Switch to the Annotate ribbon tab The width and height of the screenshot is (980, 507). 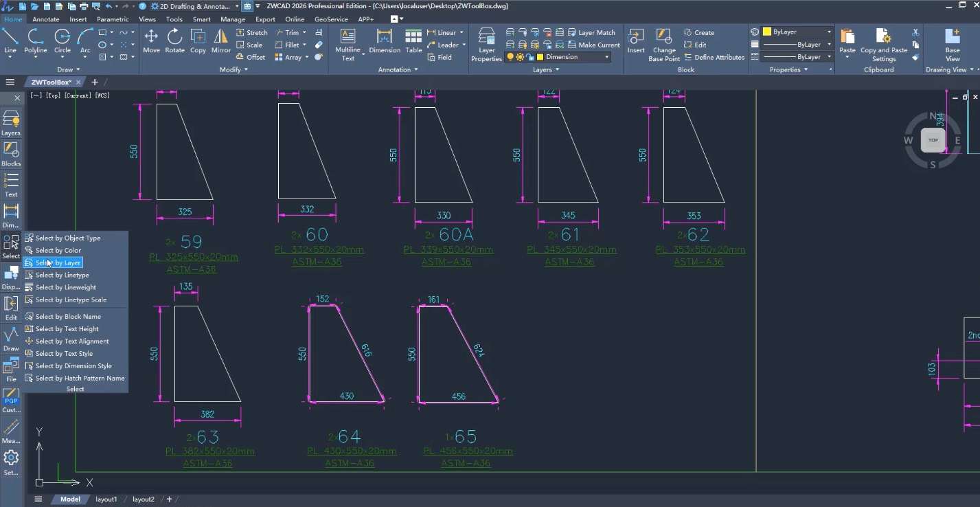pyautogui.click(x=46, y=19)
